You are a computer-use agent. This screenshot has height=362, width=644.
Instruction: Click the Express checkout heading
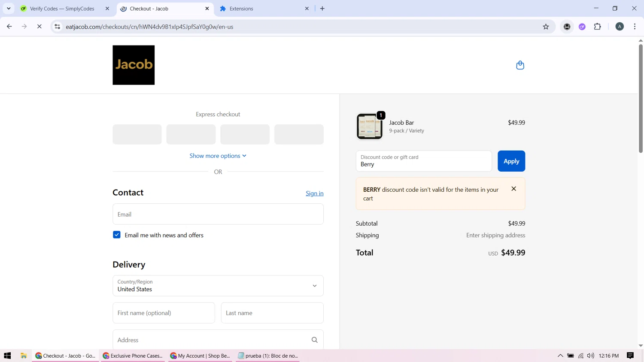[x=218, y=114]
